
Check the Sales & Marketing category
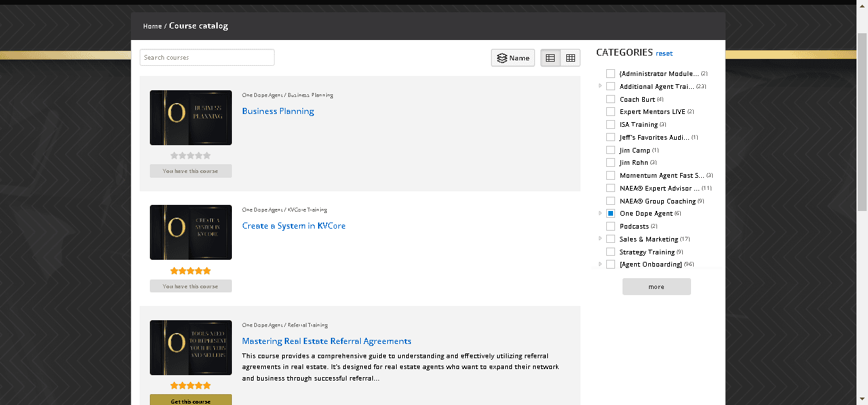(x=611, y=239)
